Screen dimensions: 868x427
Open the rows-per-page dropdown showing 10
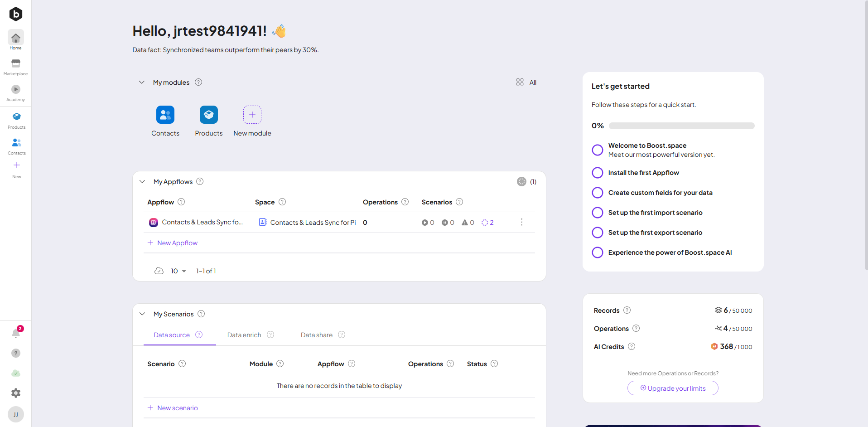coord(178,271)
